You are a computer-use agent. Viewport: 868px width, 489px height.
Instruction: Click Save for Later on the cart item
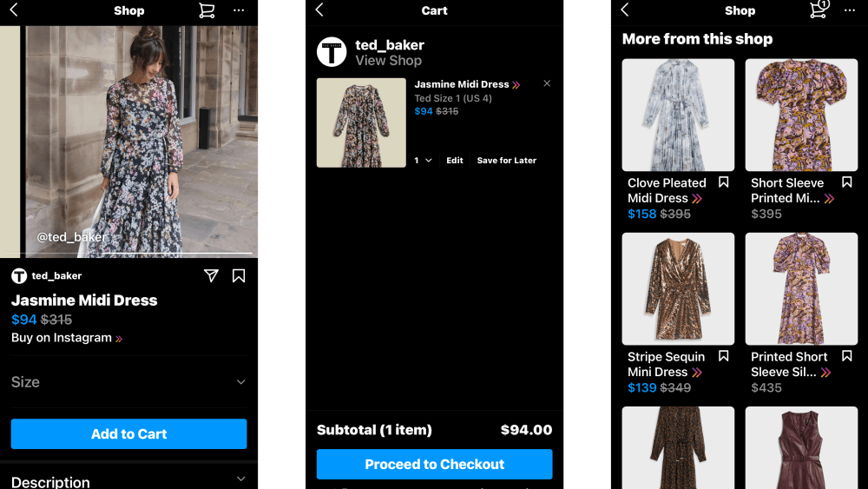[x=507, y=160]
